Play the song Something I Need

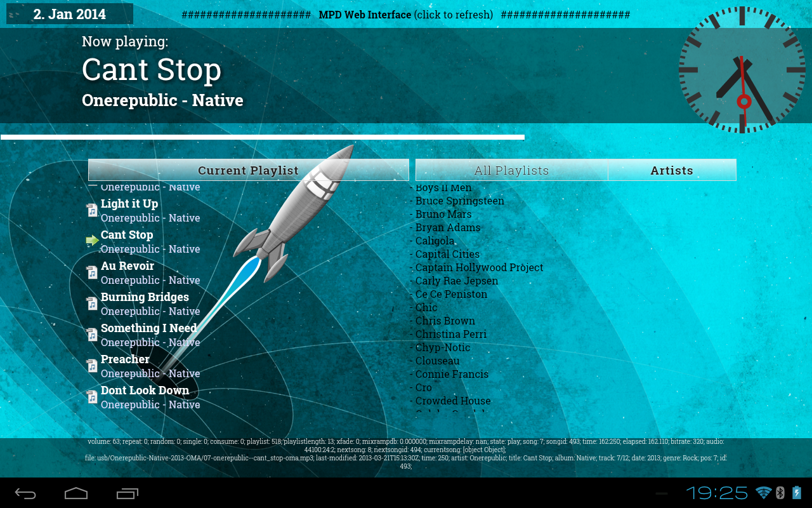point(149,328)
